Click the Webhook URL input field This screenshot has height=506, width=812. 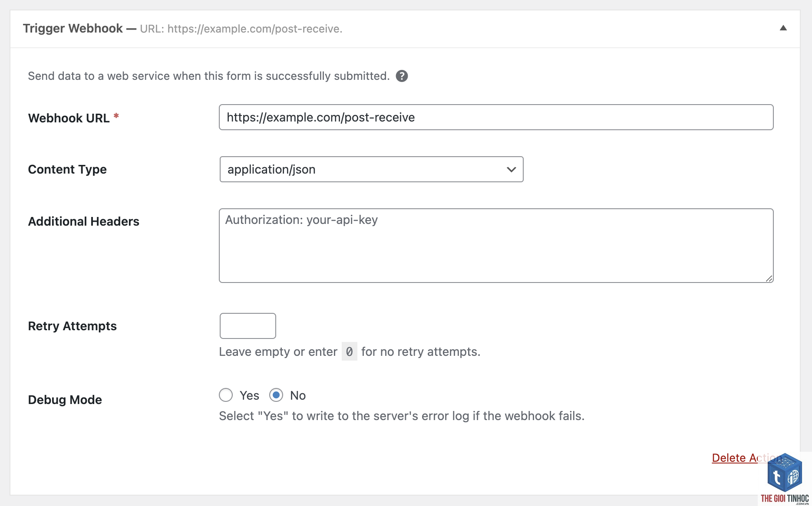point(496,117)
